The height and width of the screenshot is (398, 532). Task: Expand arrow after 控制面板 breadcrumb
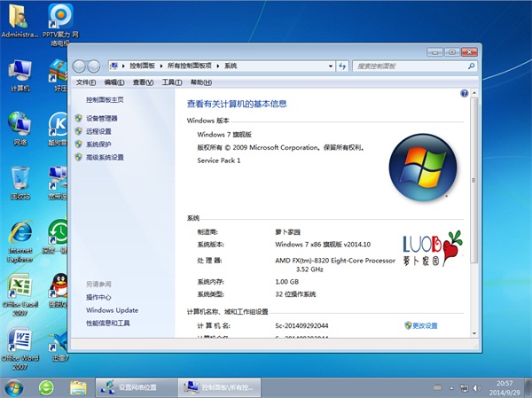[161, 66]
